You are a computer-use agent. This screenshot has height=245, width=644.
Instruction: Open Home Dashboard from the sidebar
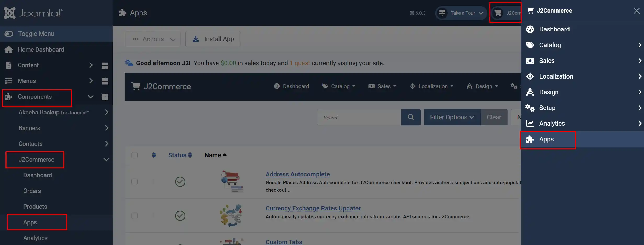[x=41, y=49]
